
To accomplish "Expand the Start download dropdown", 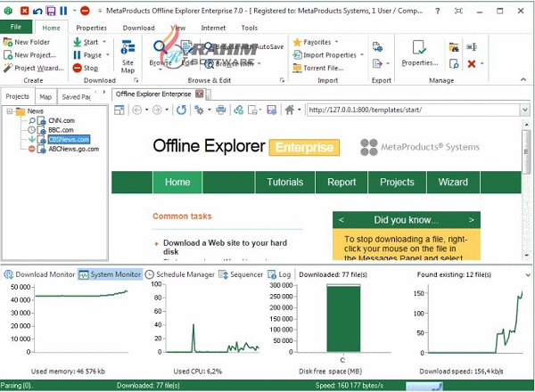I will tap(103, 42).
